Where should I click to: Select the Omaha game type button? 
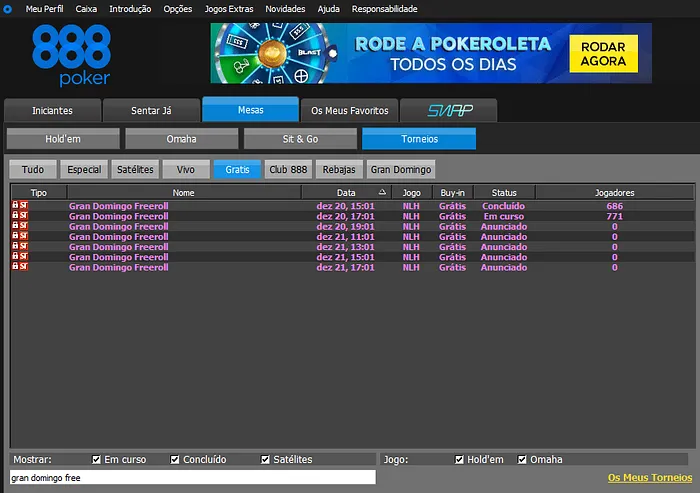coord(181,139)
